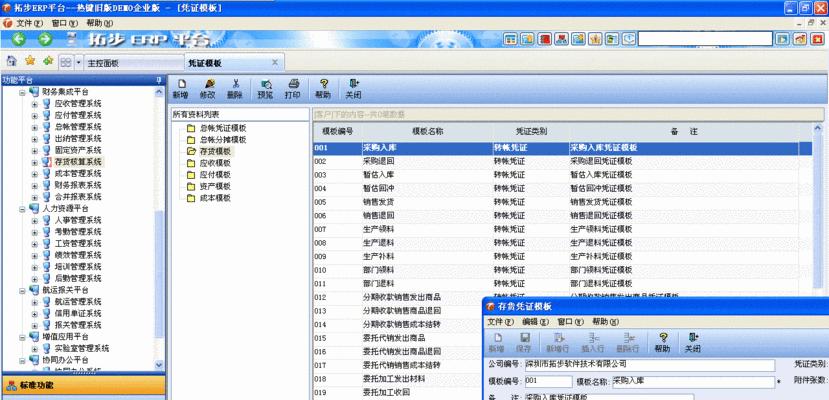Close the 凭证模板 tab with its X
Viewport: 829px width, 400px height.
click(275, 62)
